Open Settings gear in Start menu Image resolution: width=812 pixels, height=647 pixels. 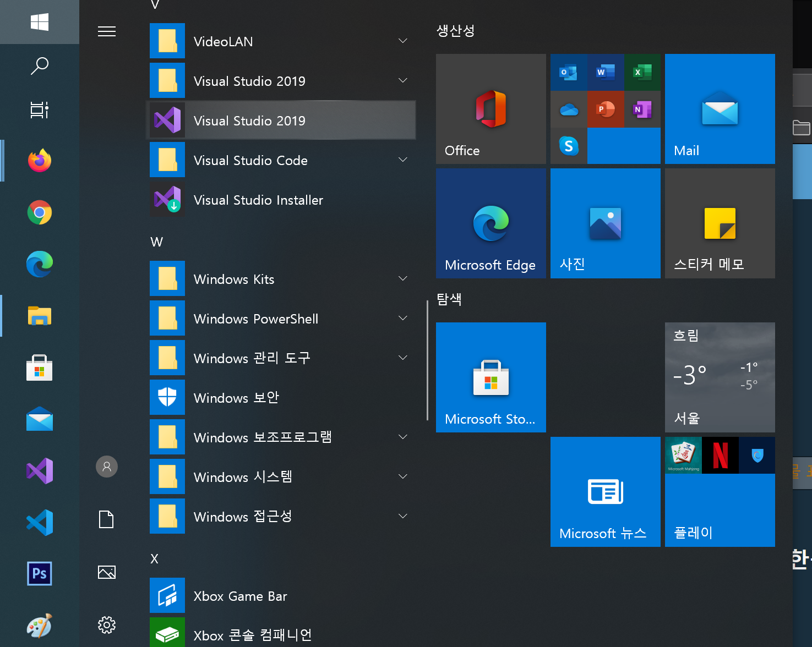click(107, 624)
